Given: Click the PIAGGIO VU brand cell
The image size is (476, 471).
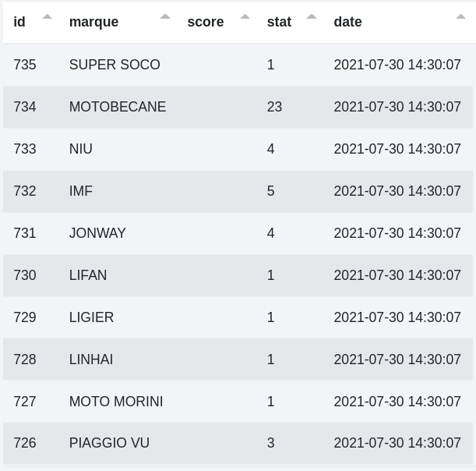Looking at the screenshot, I should [x=109, y=443].
